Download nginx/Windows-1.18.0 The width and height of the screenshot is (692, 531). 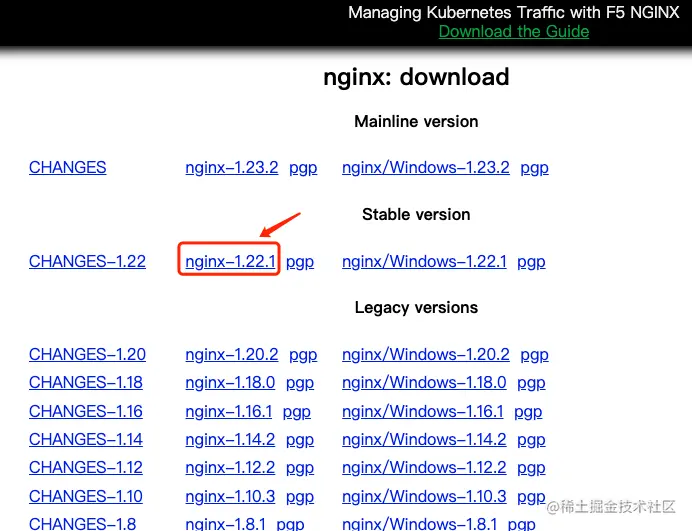point(424,383)
